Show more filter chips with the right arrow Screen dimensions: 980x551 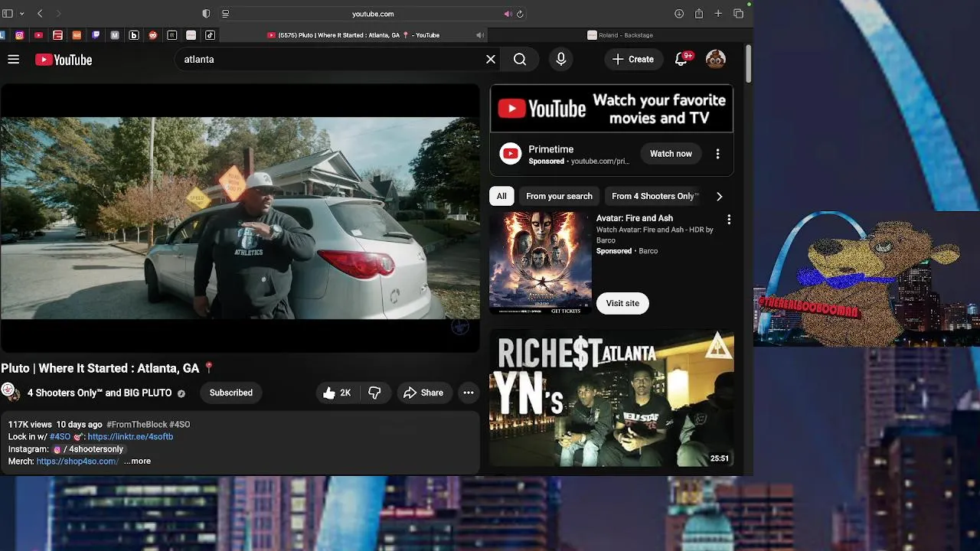click(x=719, y=196)
